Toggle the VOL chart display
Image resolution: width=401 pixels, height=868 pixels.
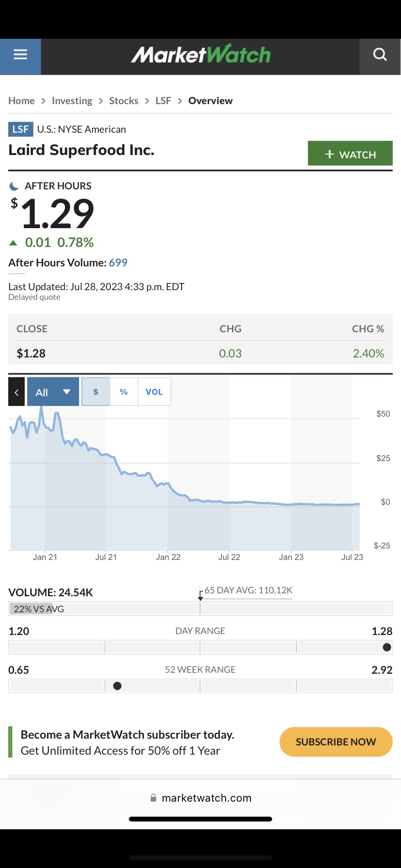[x=154, y=392]
